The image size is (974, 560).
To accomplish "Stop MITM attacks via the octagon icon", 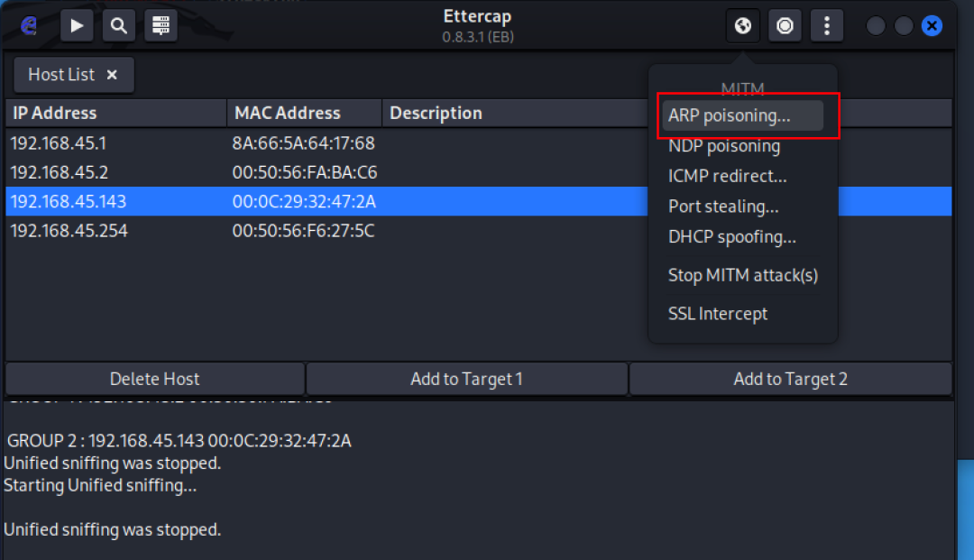I will pyautogui.click(x=785, y=25).
